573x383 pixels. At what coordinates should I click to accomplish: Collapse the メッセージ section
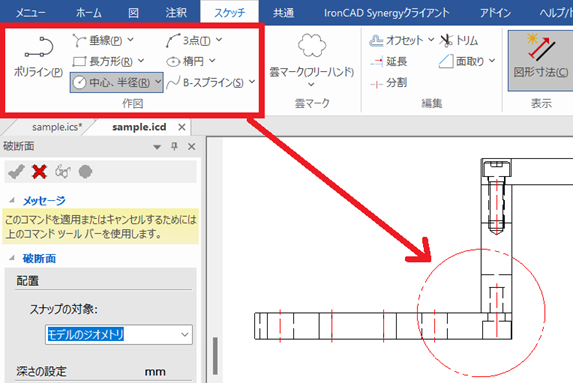point(12,200)
